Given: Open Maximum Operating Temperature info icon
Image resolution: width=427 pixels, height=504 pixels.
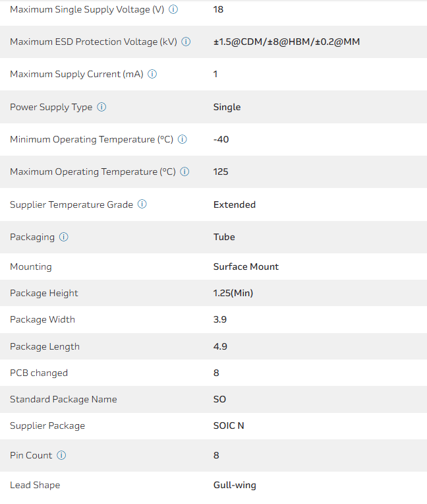Looking at the screenshot, I should point(185,172).
